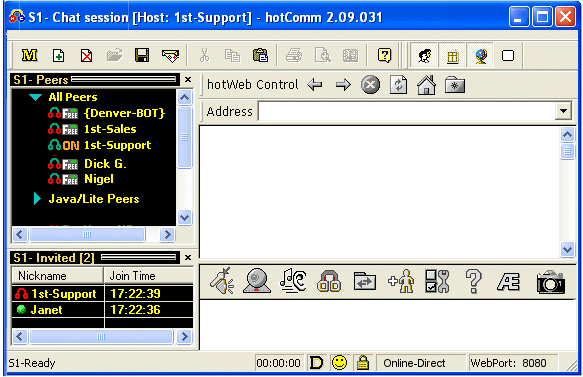Toggle the D indicator in status bar

(316, 362)
